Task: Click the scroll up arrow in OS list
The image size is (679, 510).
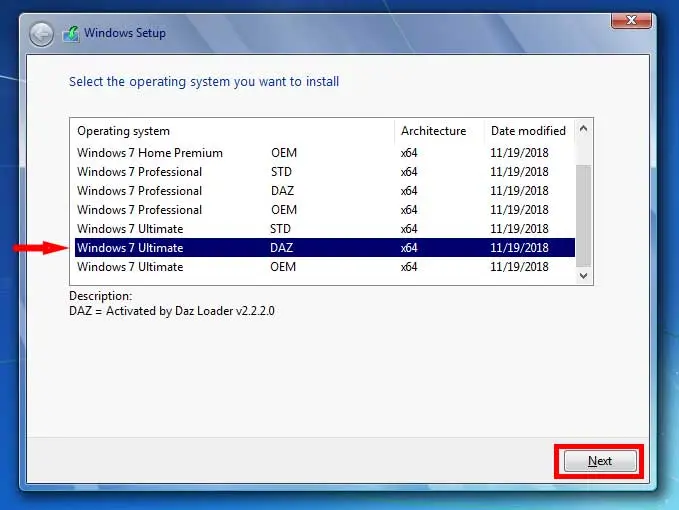Action: pos(584,129)
